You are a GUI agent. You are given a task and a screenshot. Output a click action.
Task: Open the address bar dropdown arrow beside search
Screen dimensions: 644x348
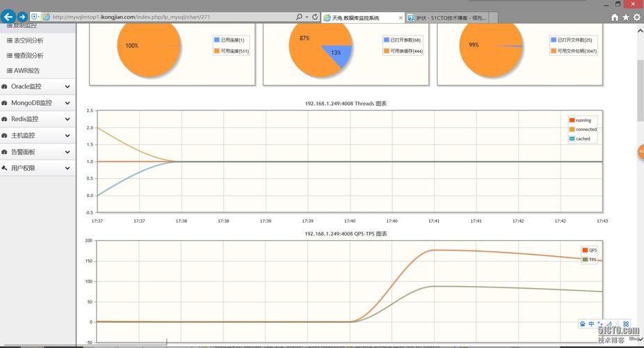[307, 17]
